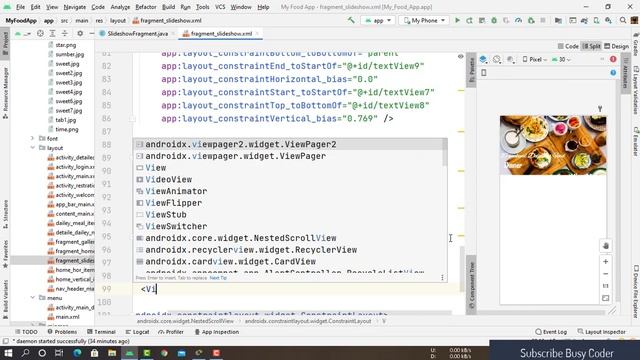Select the pan hand tool in preview

606,246
